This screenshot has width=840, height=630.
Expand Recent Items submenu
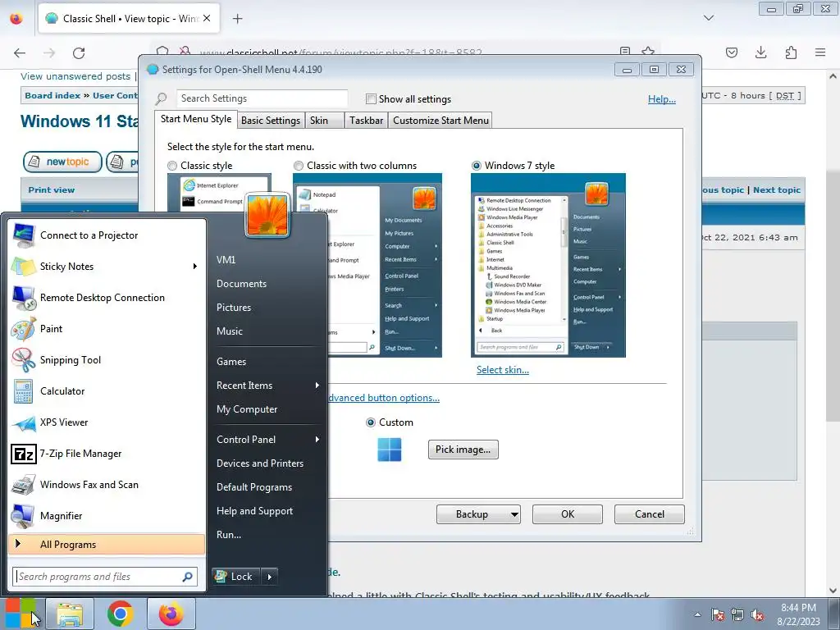[x=317, y=386]
